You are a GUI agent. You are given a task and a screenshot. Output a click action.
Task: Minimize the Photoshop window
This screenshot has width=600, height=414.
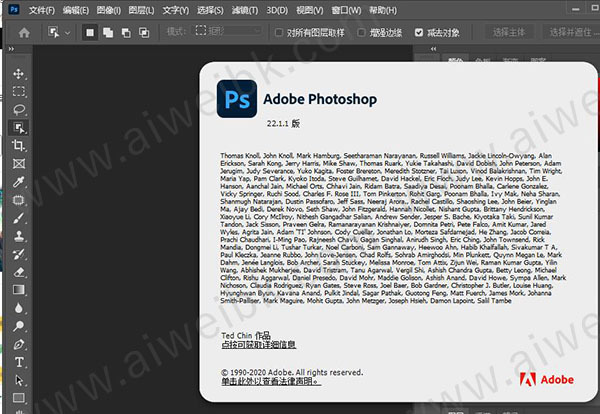point(576,10)
